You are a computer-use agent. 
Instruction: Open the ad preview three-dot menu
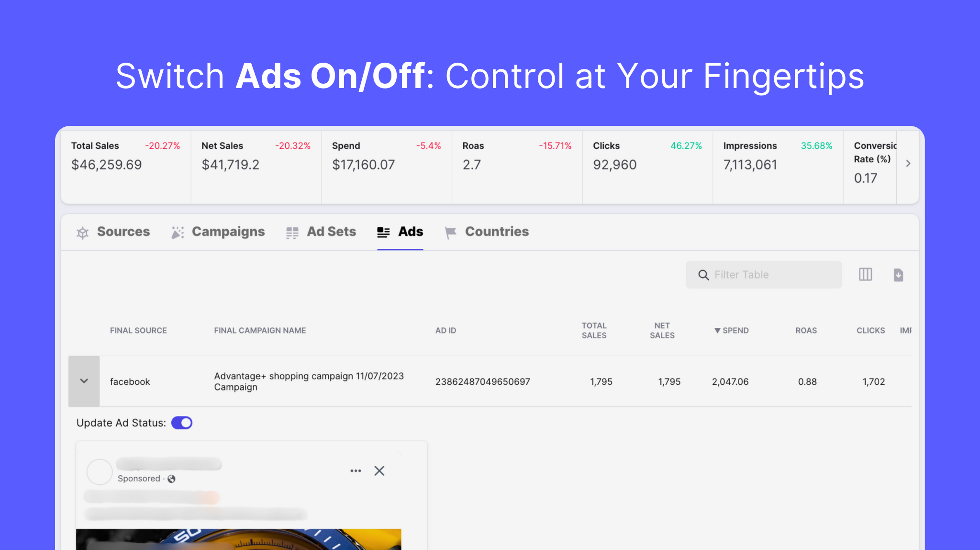point(356,471)
